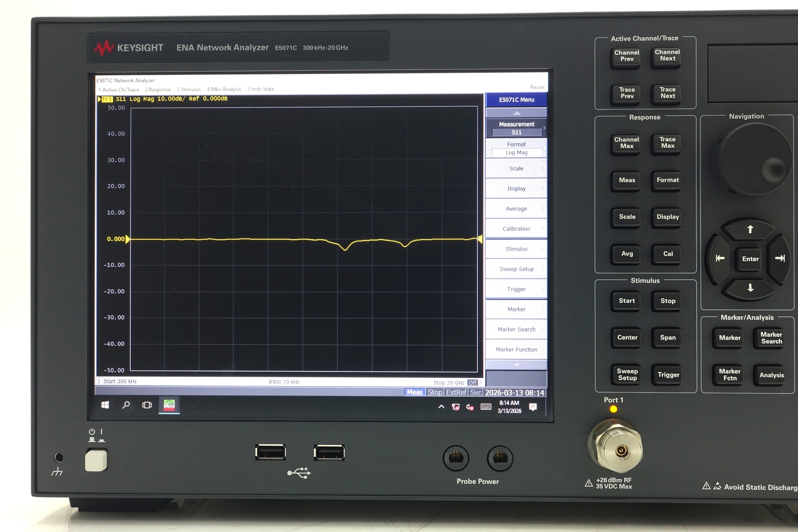The image size is (798, 532).
Task: Click the Svc status indicator
Action: pos(476,392)
